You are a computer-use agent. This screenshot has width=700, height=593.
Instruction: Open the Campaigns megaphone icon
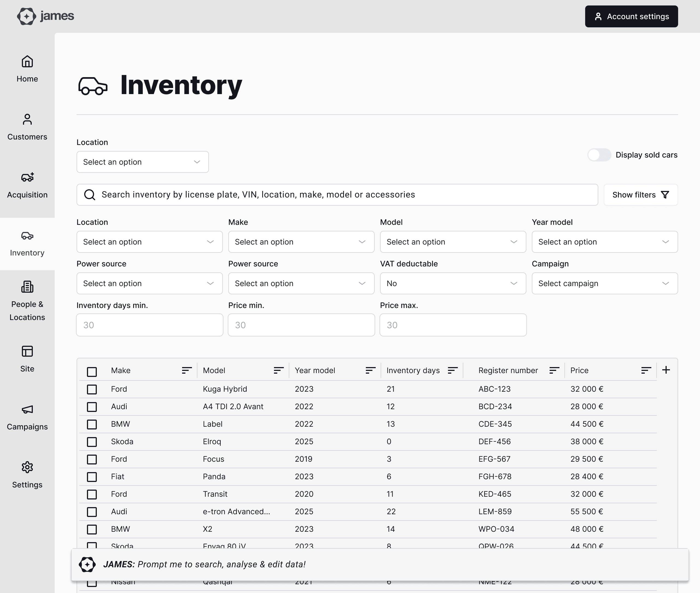[27, 409]
